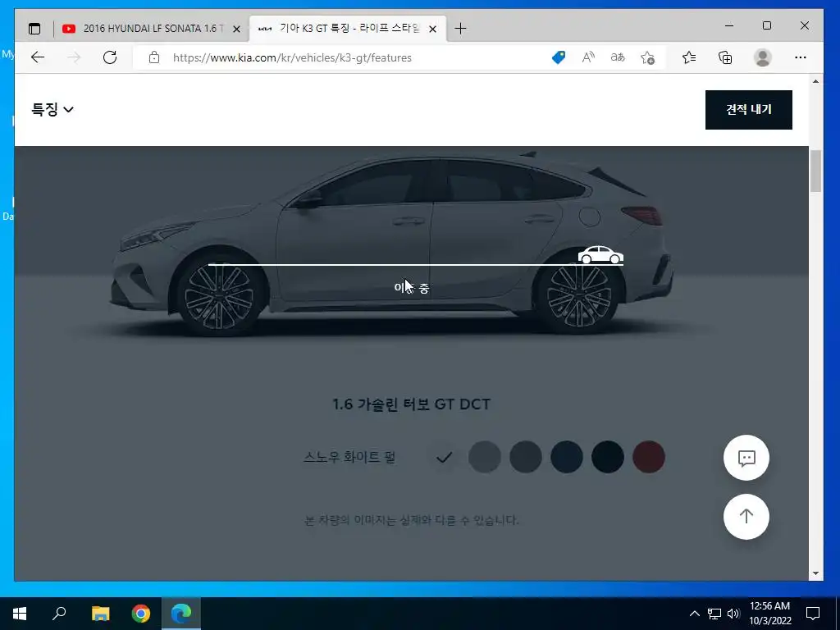Click the page vertical scrollbar thumb
840x630 pixels.
[x=815, y=171]
